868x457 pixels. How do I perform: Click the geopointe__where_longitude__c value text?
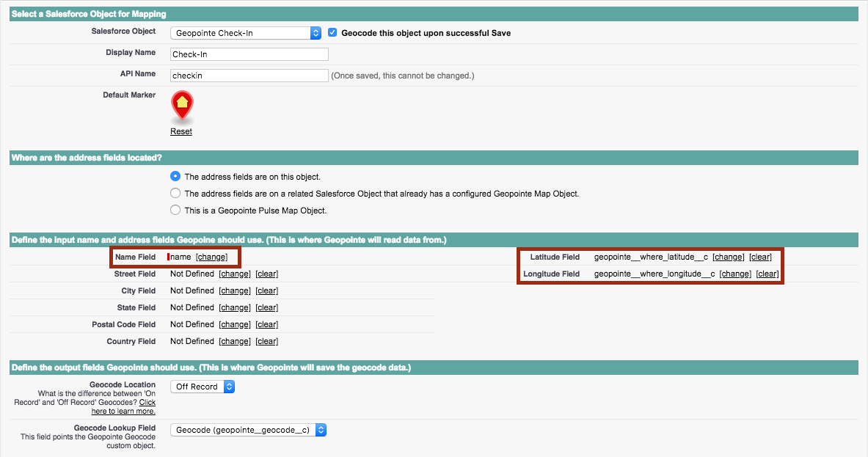(x=654, y=274)
